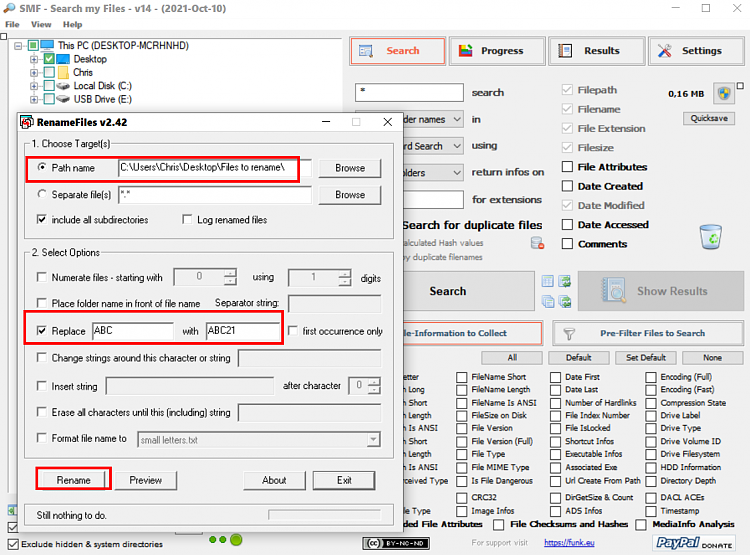Expand the Desktop tree node

coord(34,59)
